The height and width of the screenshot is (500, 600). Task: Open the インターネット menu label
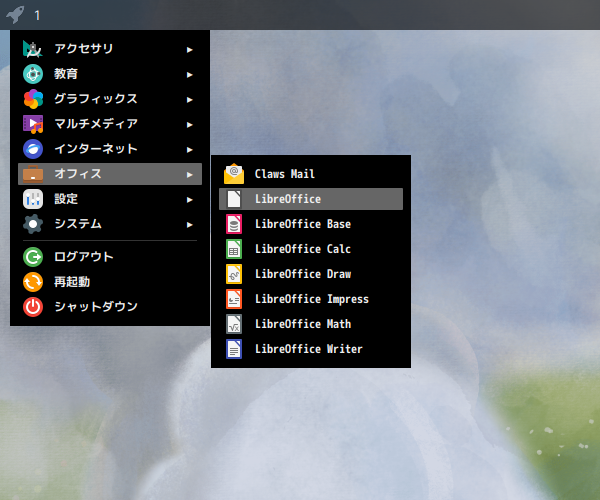coord(96,149)
